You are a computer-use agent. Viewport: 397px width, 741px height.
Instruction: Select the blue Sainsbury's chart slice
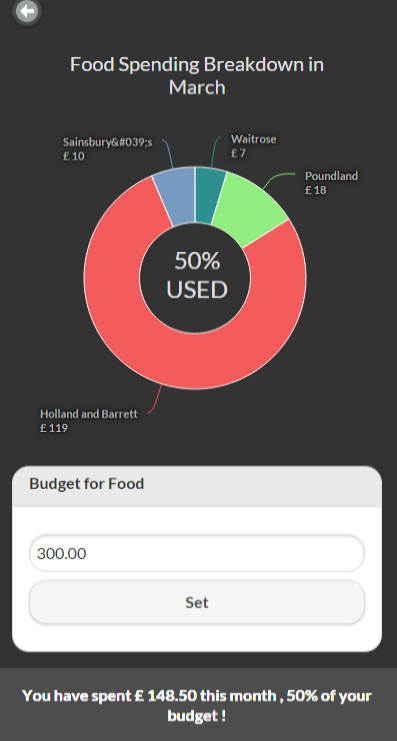coord(177,196)
